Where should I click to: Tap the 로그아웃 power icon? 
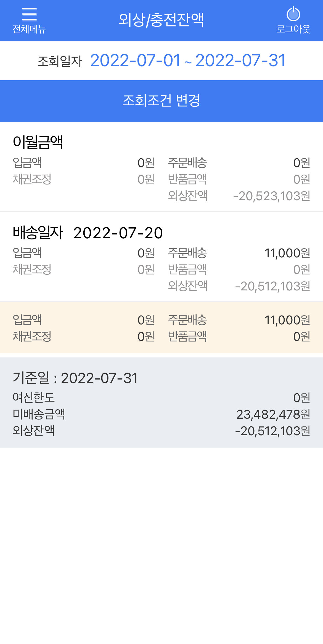(293, 14)
